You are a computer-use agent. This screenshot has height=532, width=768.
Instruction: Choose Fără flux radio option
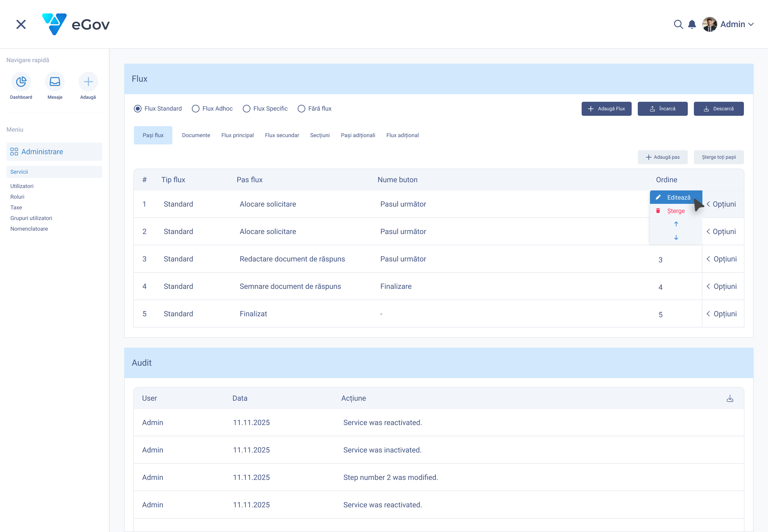point(301,109)
